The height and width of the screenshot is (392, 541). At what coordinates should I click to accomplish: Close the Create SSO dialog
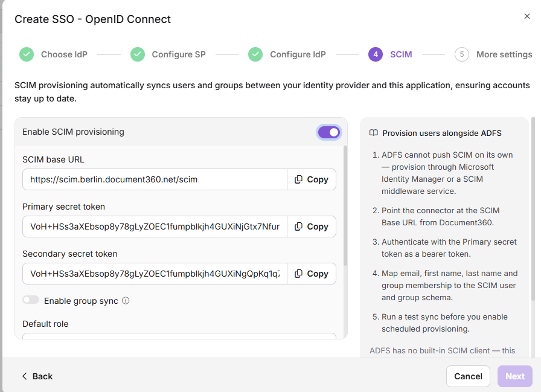tap(527, 16)
